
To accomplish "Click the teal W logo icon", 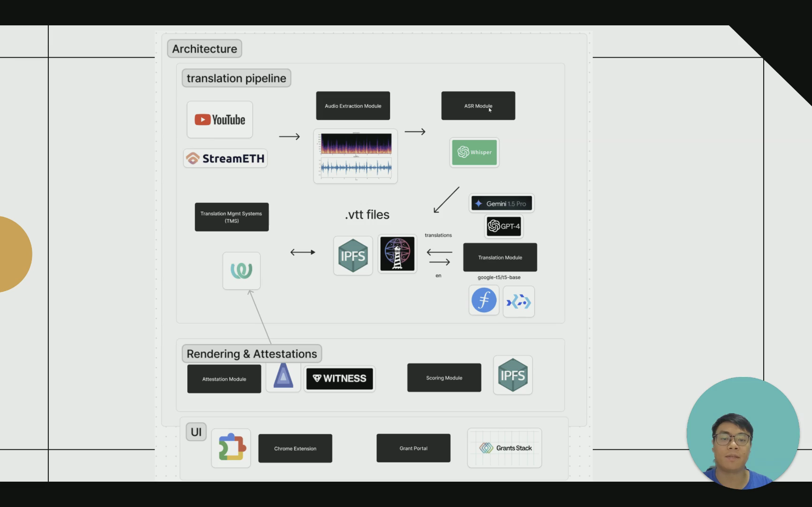I will (x=241, y=271).
